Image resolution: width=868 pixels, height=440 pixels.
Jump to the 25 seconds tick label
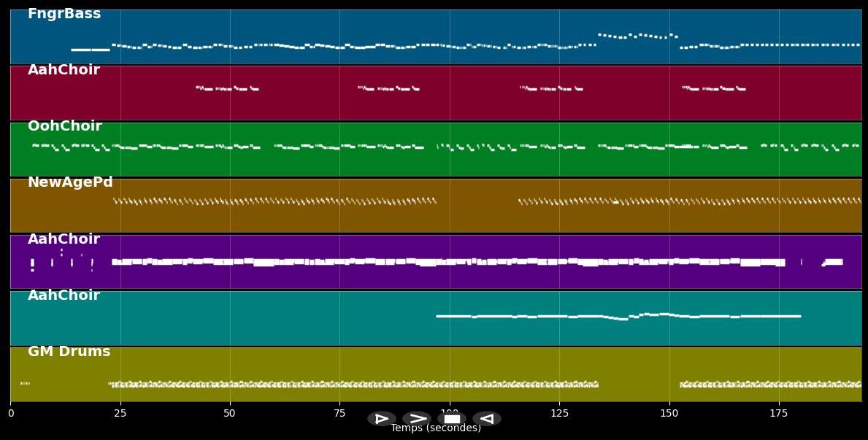pyautogui.click(x=120, y=413)
